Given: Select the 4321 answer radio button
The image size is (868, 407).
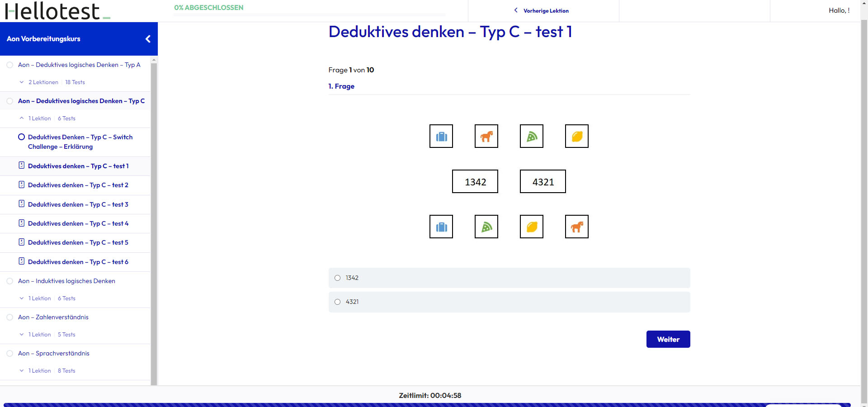Looking at the screenshot, I should pyautogui.click(x=337, y=302).
